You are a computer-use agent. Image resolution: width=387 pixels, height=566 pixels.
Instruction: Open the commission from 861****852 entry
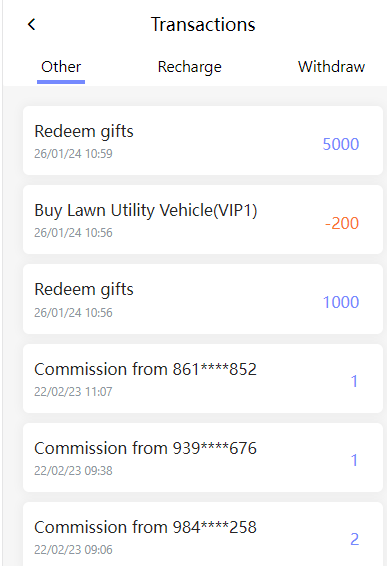pyautogui.click(x=203, y=378)
